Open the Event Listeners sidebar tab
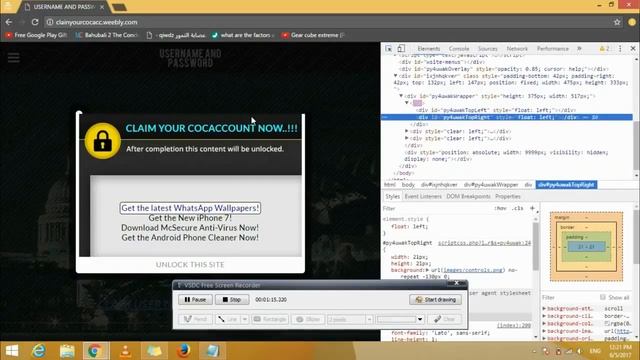This screenshot has width=640, height=360. [423, 196]
